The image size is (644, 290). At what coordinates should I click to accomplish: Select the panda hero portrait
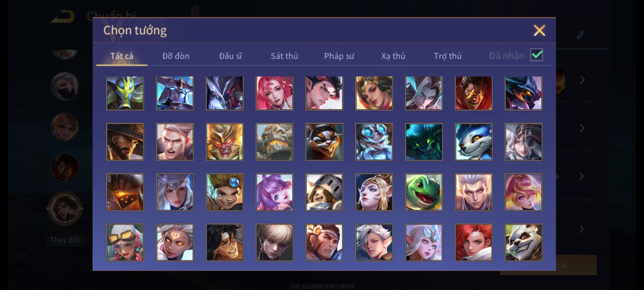(x=523, y=242)
